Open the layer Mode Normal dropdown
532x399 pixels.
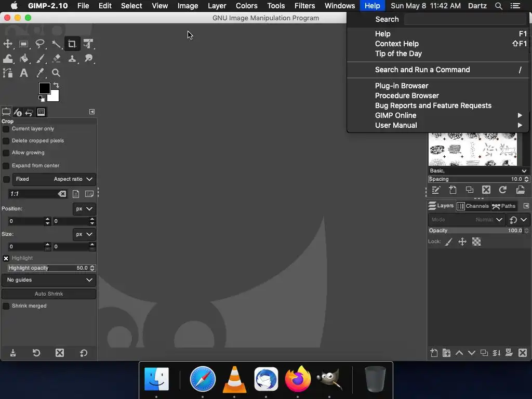(467, 220)
